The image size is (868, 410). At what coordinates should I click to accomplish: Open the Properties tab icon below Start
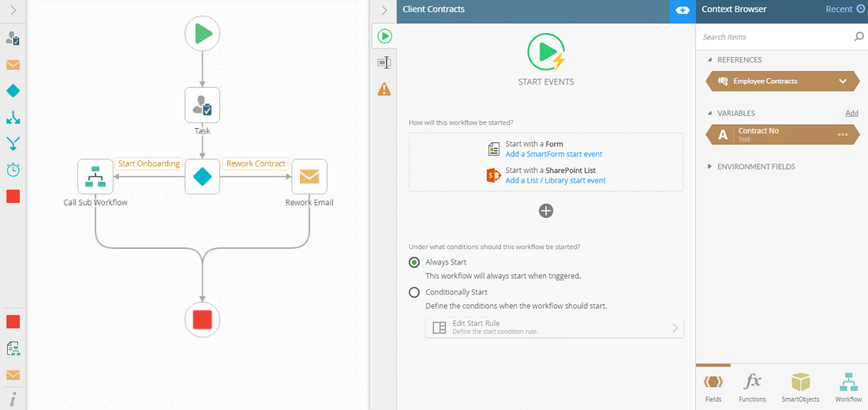pos(384,62)
